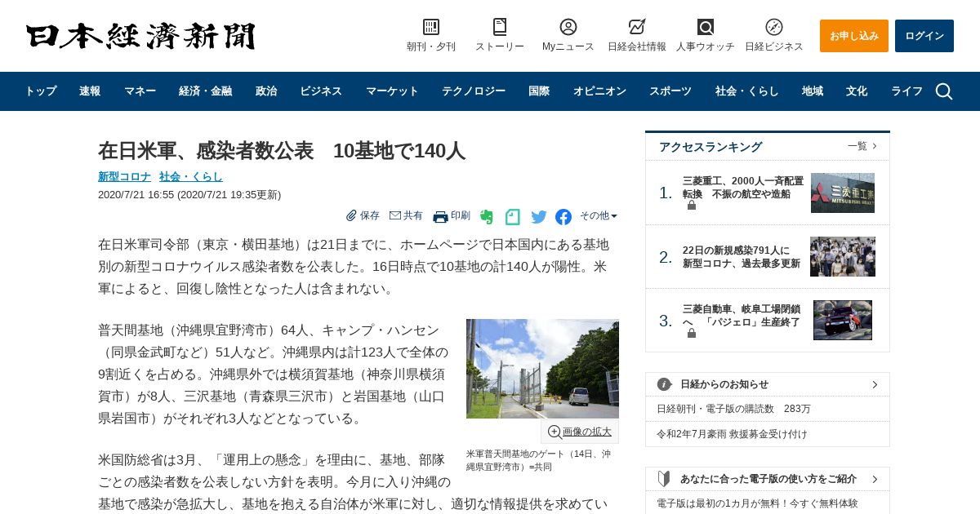Open ranking article 三菱重工、2000人一斉配置転換

point(743,188)
